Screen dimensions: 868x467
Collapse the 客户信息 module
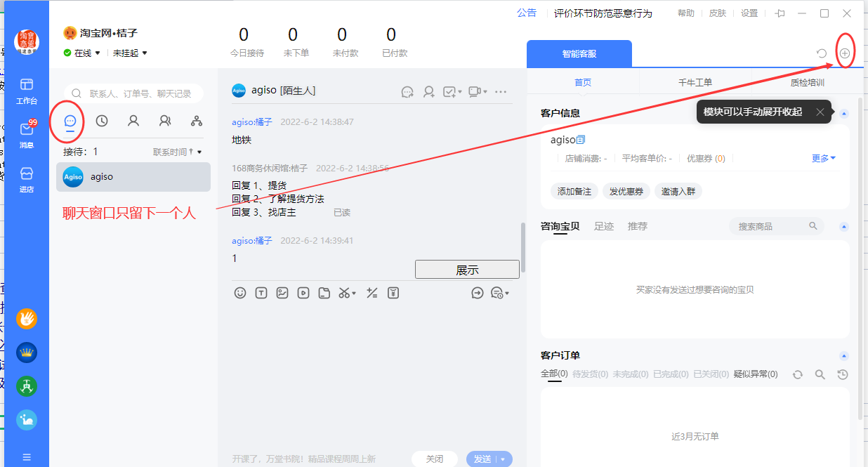tap(844, 113)
